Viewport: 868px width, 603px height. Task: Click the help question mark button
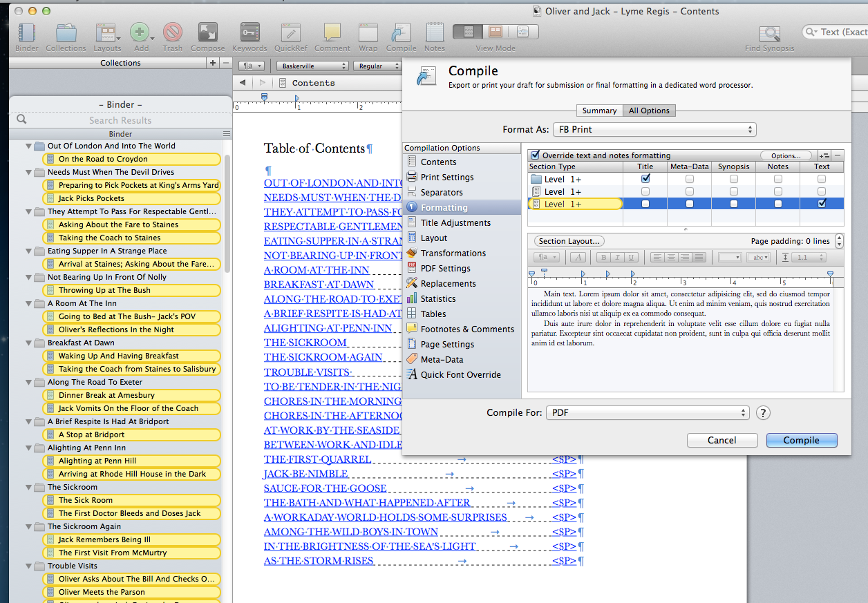(x=763, y=413)
